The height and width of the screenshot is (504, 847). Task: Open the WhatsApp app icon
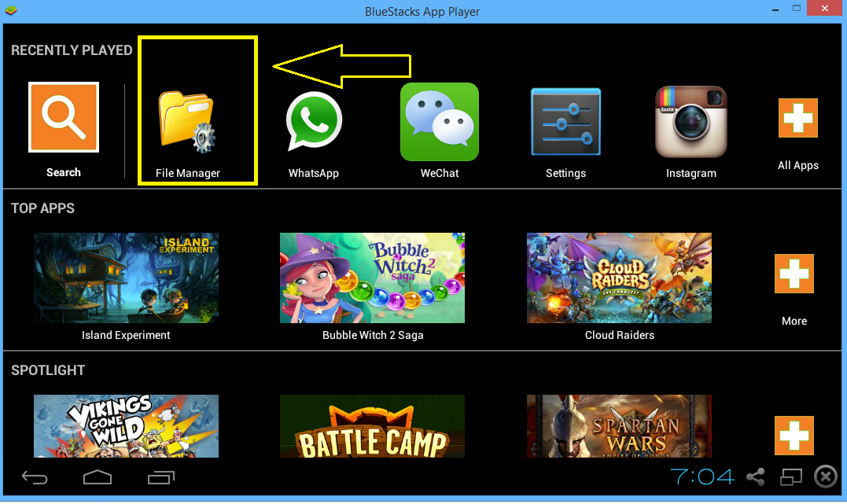314,121
